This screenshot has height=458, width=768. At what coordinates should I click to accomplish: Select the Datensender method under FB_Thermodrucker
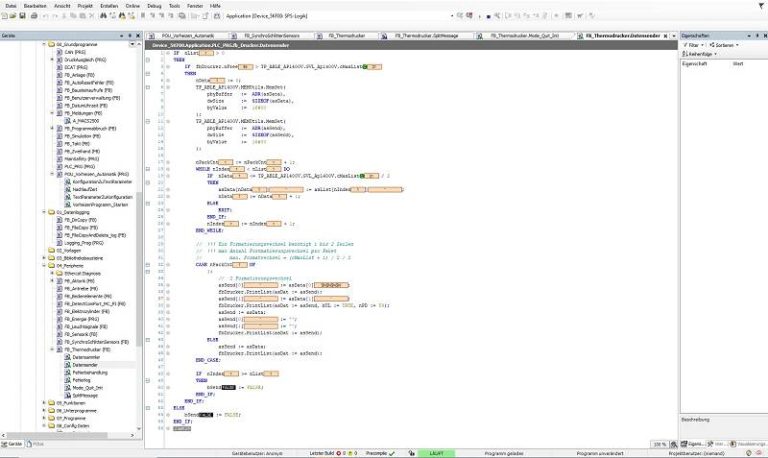click(x=85, y=365)
